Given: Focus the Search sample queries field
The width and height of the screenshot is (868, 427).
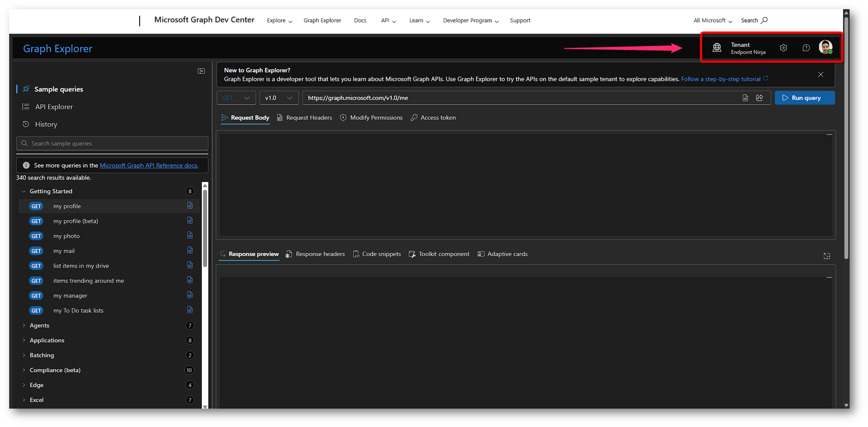Looking at the screenshot, I should click(x=116, y=143).
